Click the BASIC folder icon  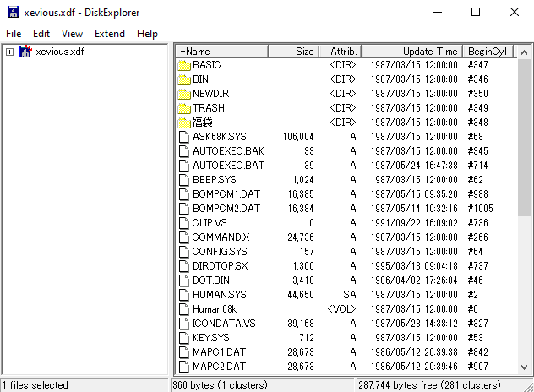(x=184, y=65)
